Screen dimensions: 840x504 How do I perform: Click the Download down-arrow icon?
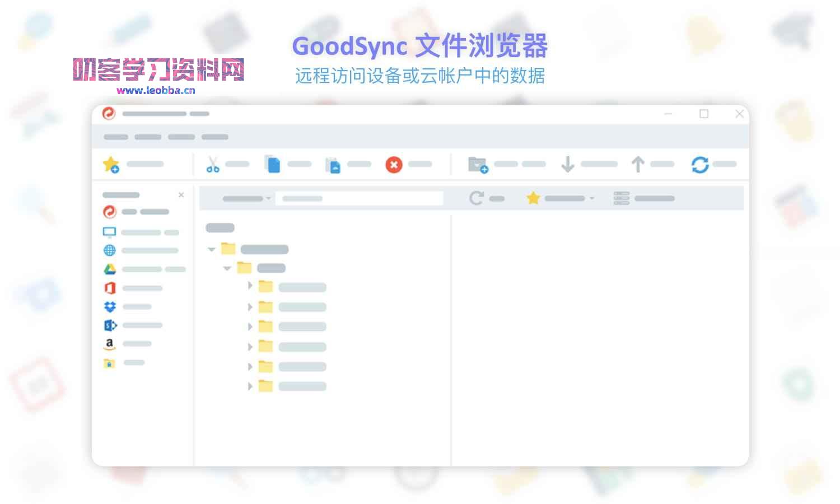[x=567, y=165]
